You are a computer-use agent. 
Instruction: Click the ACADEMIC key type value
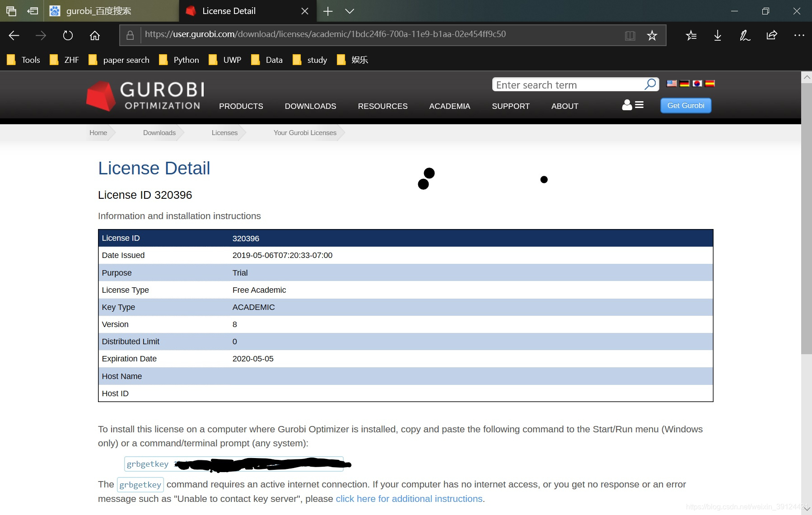pyautogui.click(x=253, y=307)
